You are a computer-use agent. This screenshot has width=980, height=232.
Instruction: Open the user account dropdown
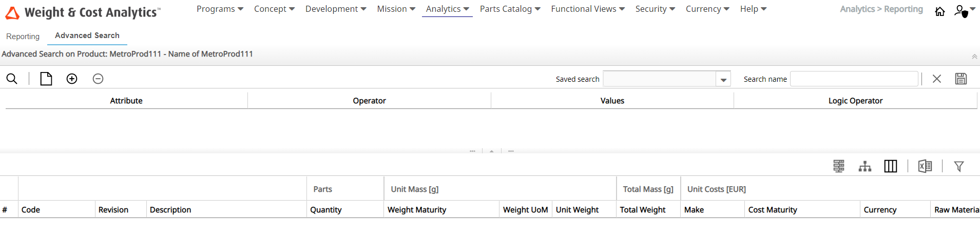(x=964, y=11)
